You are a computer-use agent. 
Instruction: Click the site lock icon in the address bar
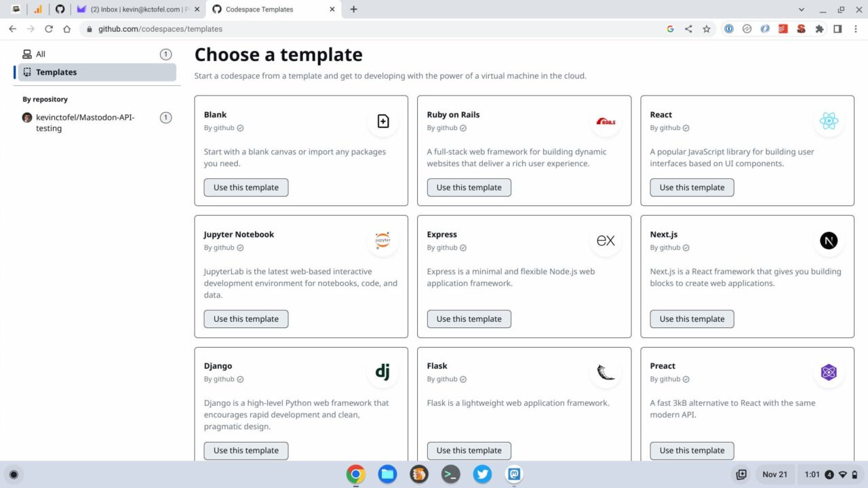90,29
